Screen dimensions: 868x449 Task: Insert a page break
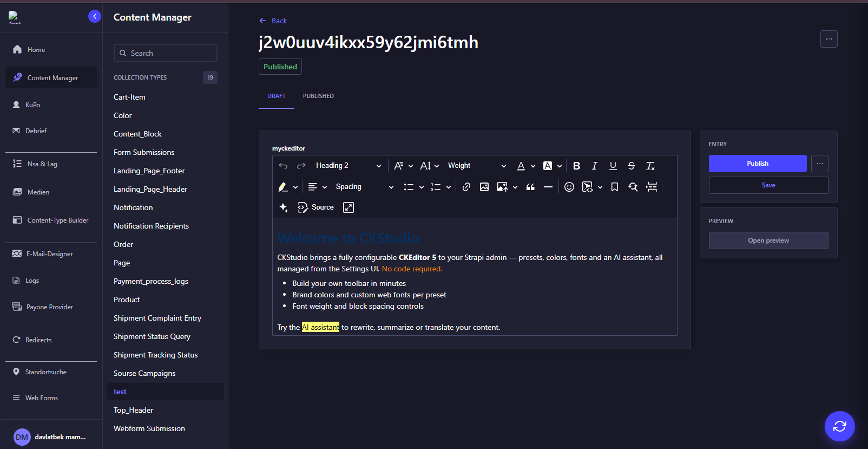click(x=652, y=187)
